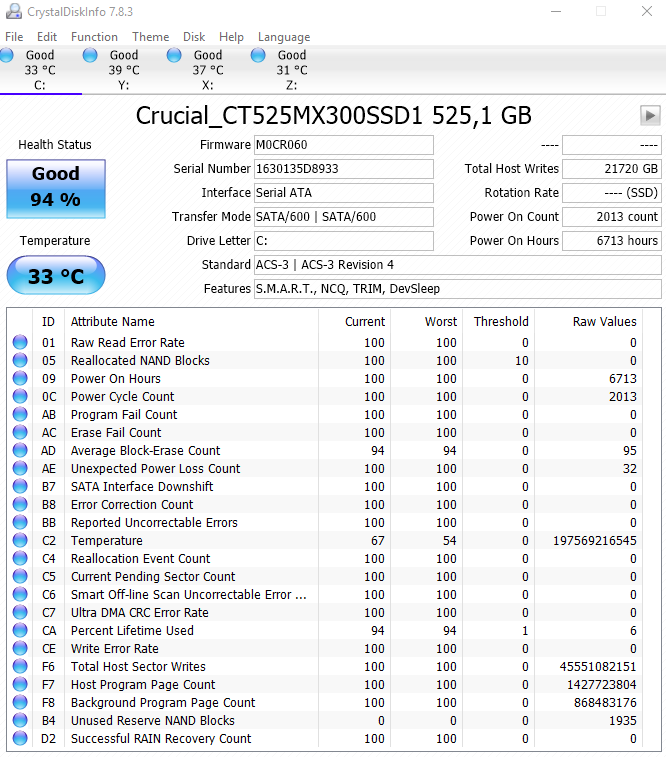Image resolution: width=666 pixels, height=757 pixels.
Task: Click the Power On Hours value field
Action: [x=612, y=241]
